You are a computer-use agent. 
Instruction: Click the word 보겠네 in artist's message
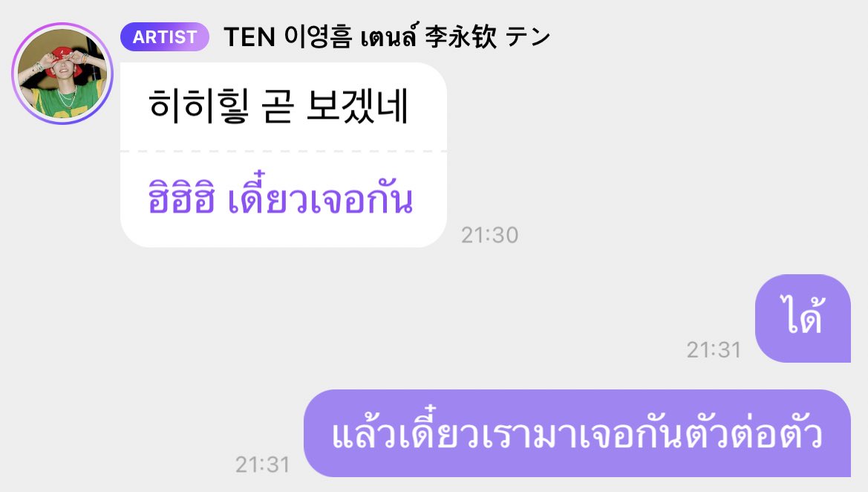tap(357, 106)
